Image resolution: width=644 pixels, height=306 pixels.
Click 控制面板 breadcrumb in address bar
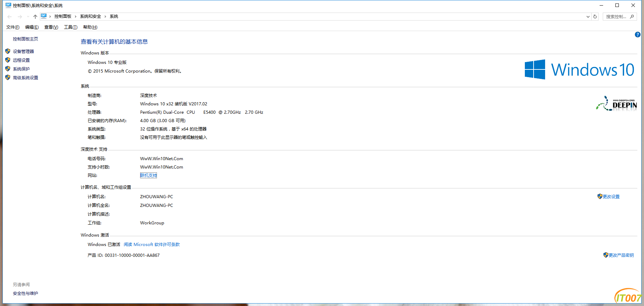[63, 16]
